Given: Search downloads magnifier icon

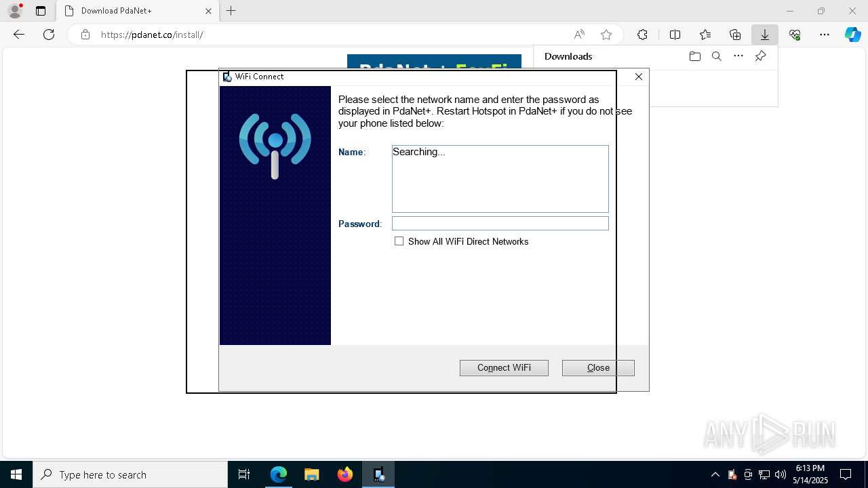Looking at the screenshot, I should (x=716, y=56).
